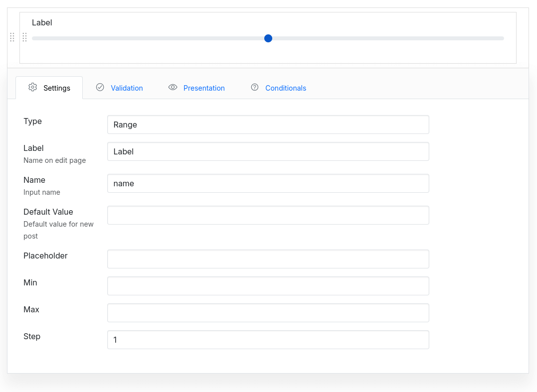The width and height of the screenshot is (537, 392).
Task: Click the checkmark circle icon for Validation
Action: pos(100,87)
